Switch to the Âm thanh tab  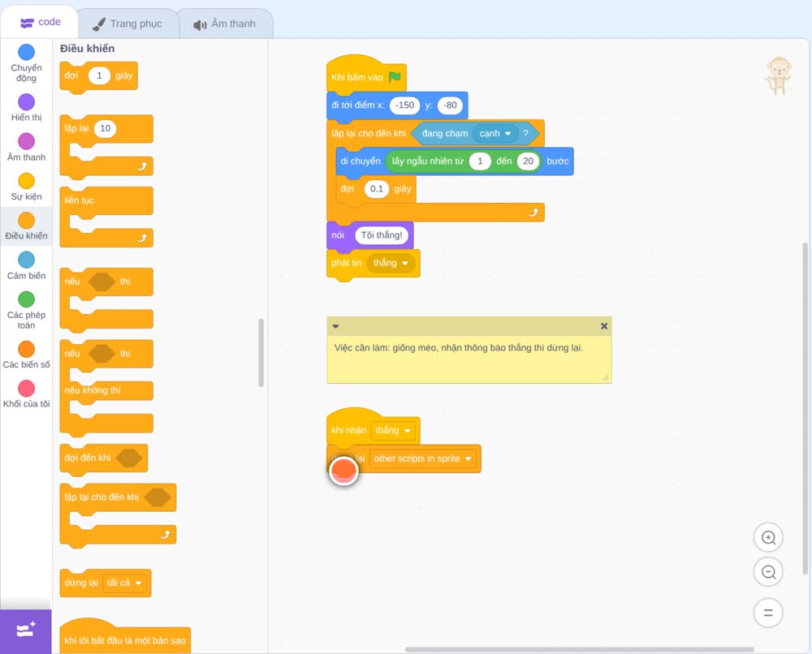tap(225, 24)
